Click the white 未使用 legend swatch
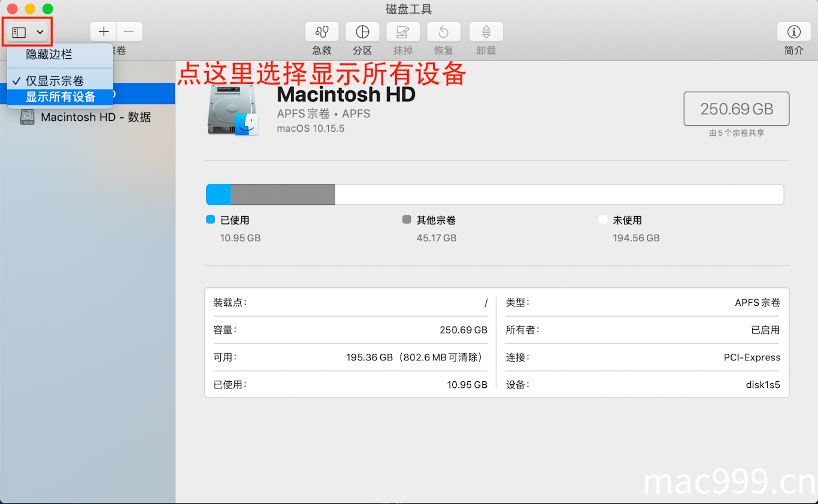 click(603, 220)
